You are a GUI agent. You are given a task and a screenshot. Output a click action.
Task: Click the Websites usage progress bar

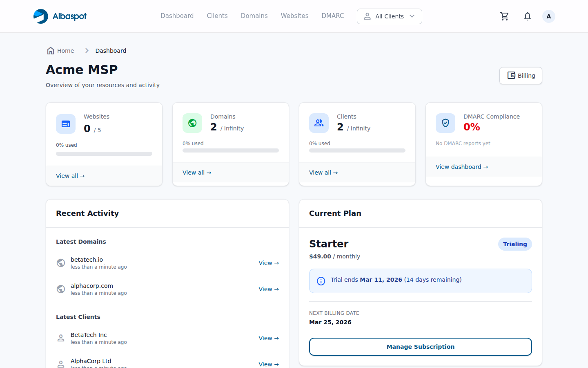(104, 153)
